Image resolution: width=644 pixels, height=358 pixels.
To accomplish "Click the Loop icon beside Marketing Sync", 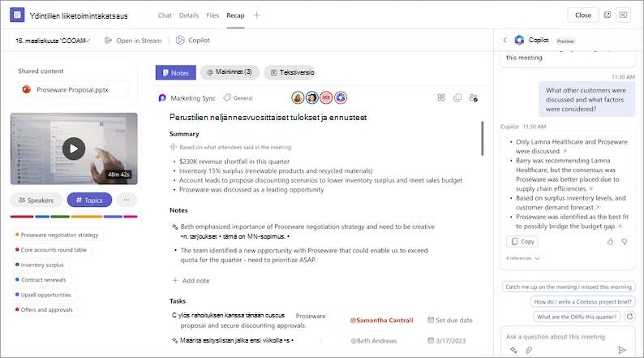I will [162, 98].
